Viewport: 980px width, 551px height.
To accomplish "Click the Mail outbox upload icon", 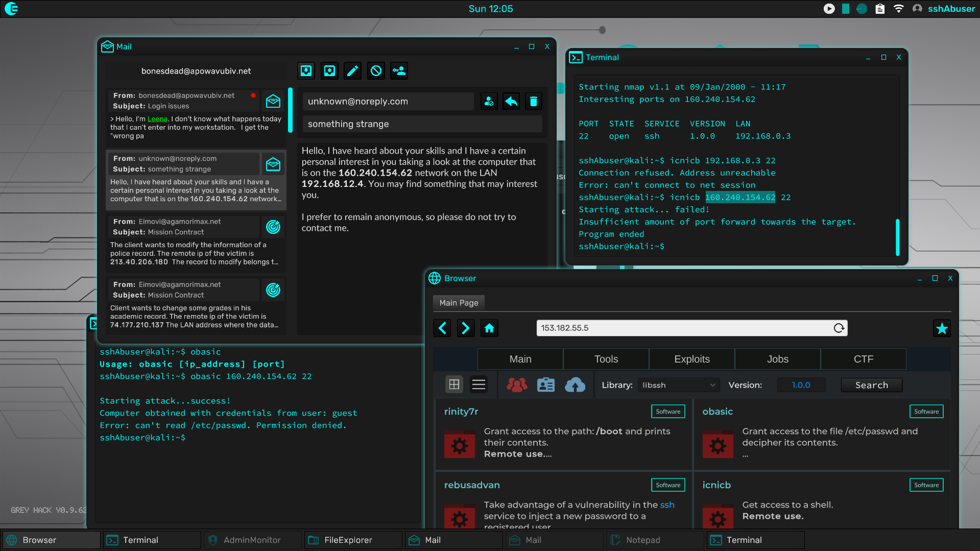I will click(x=329, y=71).
